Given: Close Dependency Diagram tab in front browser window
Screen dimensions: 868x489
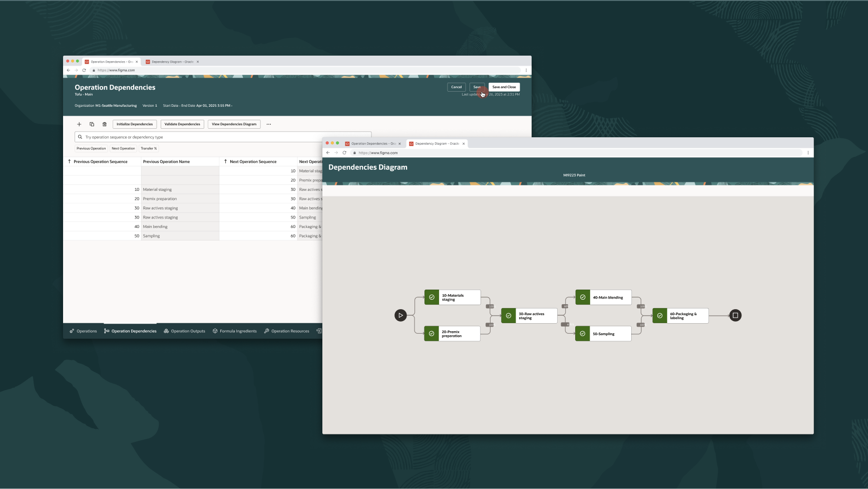Looking at the screenshot, I should (x=464, y=144).
